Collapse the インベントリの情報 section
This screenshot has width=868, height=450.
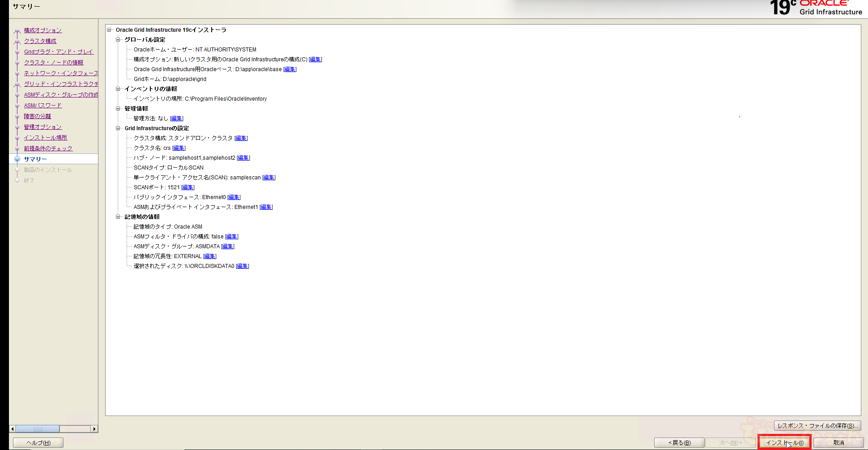pos(118,89)
